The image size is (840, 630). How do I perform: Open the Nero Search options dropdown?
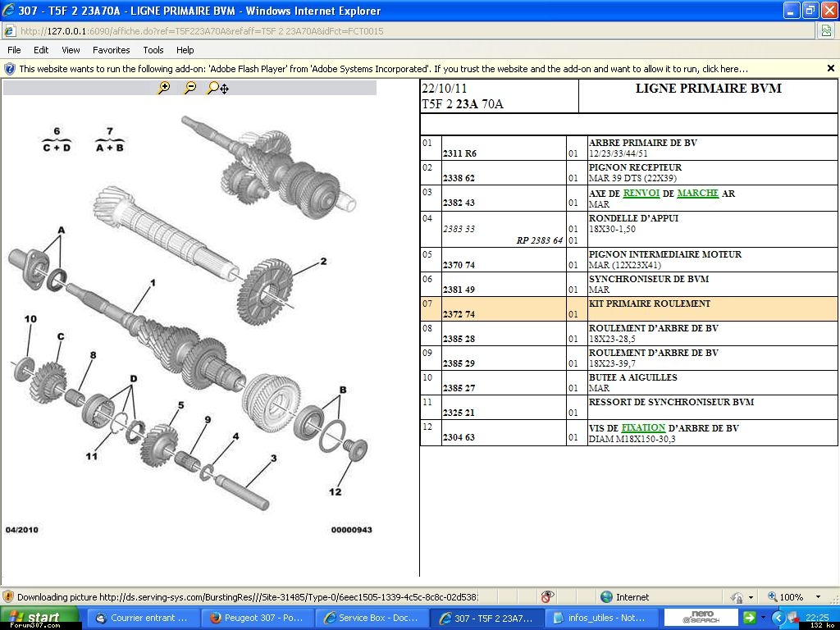[763, 619]
